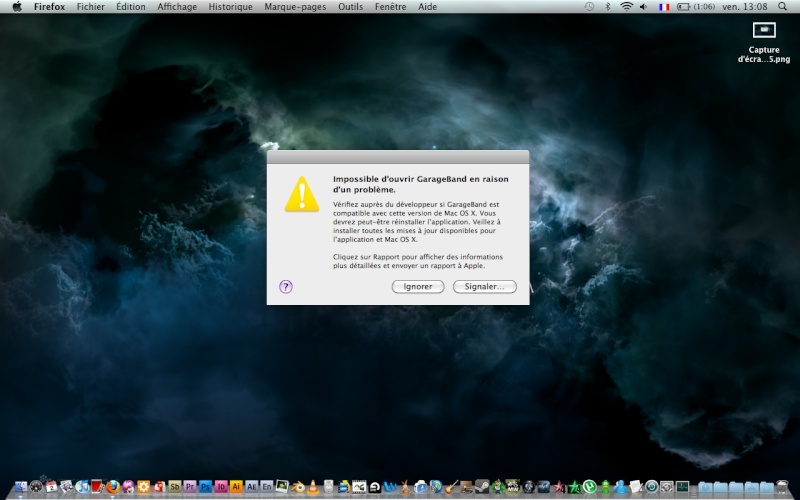
Task: Open TextEdit from the Dock
Action: click(635, 487)
